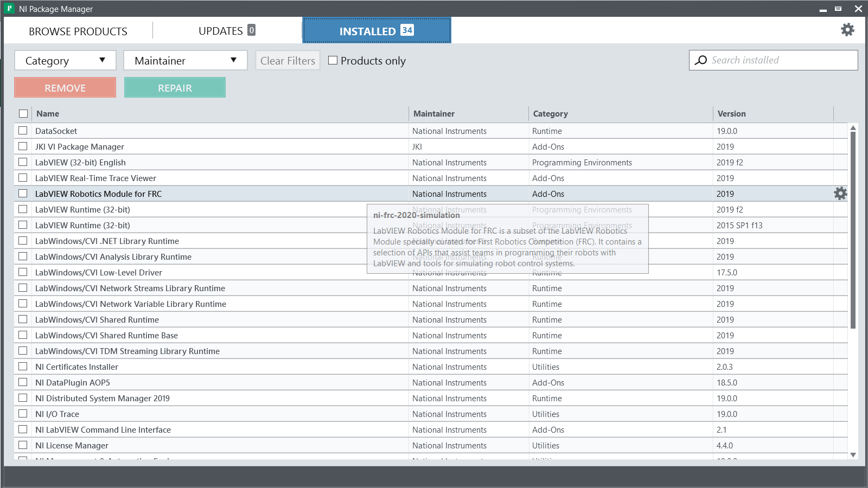Select LabVIEW Real-Time Trace Viewer name
Screen dimensions: 868x488
coord(95,178)
